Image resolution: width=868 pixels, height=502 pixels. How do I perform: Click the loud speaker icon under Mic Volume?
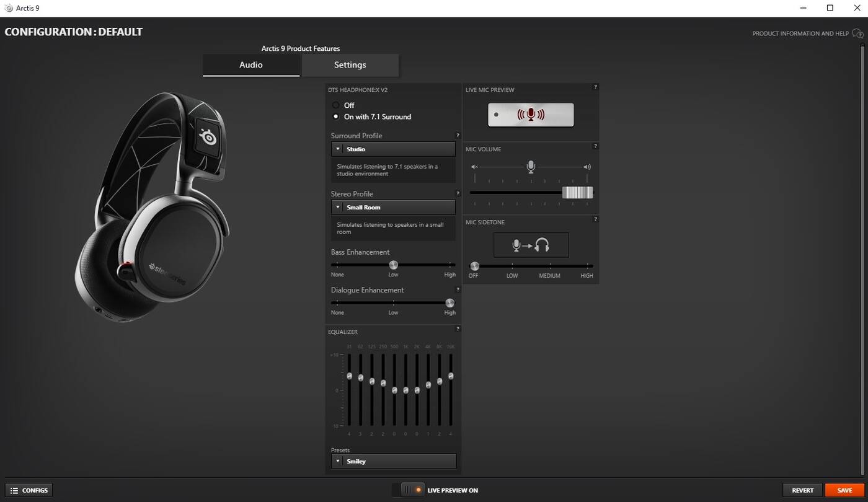(587, 167)
